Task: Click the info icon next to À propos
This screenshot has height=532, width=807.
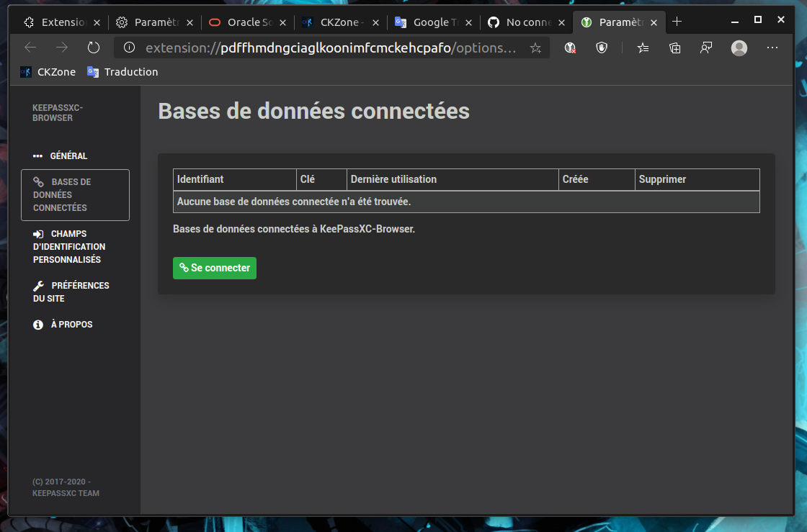Action: 37,324
